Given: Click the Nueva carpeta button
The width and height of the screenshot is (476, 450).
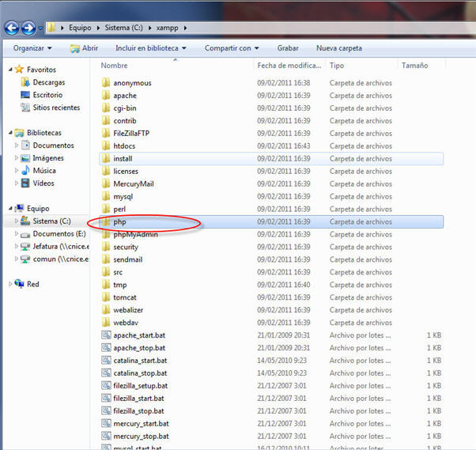Looking at the screenshot, I should click(338, 48).
